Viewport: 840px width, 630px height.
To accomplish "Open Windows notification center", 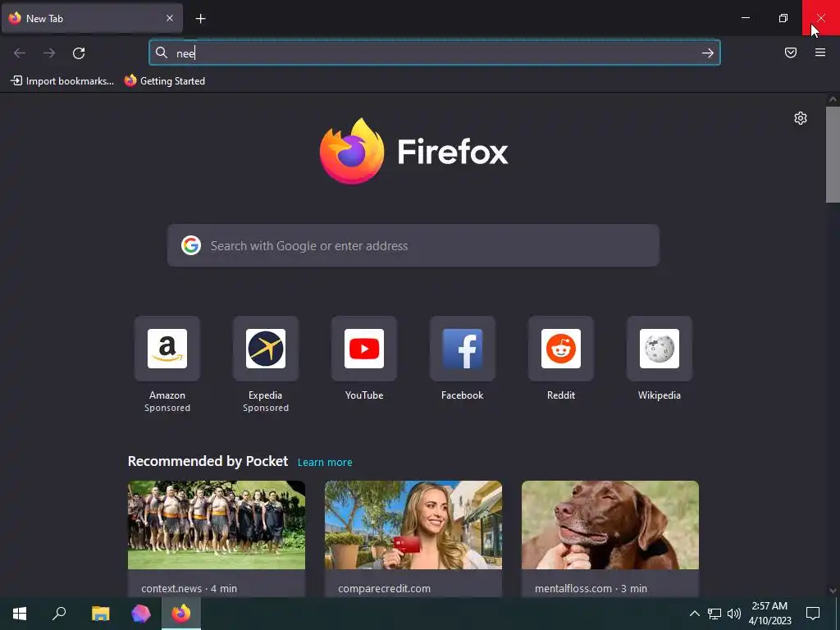I will point(813,614).
